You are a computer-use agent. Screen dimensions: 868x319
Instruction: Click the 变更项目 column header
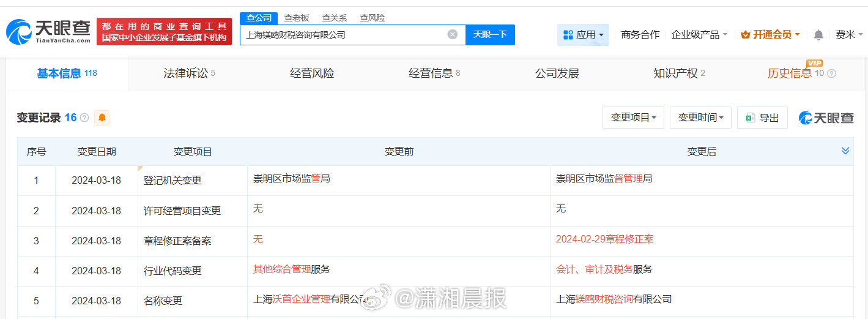point(193,151)
